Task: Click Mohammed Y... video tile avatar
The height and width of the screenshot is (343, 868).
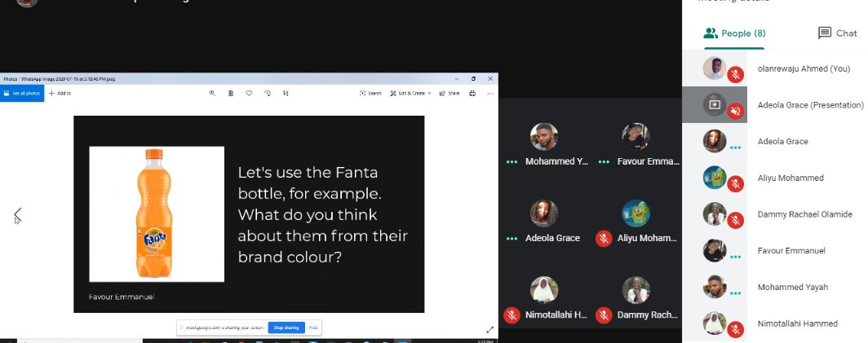Action: click(544, 137)
